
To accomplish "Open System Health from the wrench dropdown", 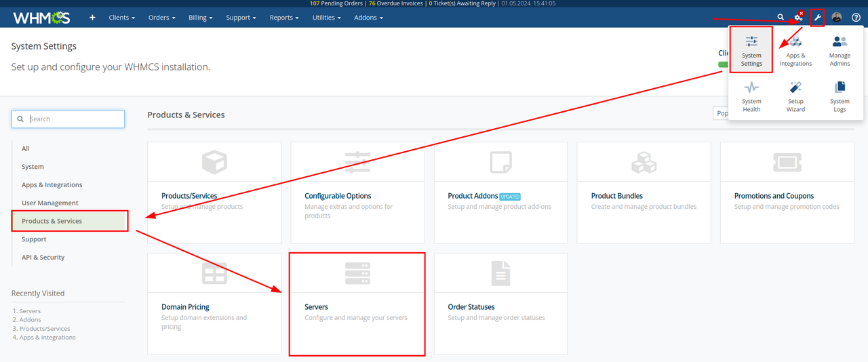I will [751, 96].
